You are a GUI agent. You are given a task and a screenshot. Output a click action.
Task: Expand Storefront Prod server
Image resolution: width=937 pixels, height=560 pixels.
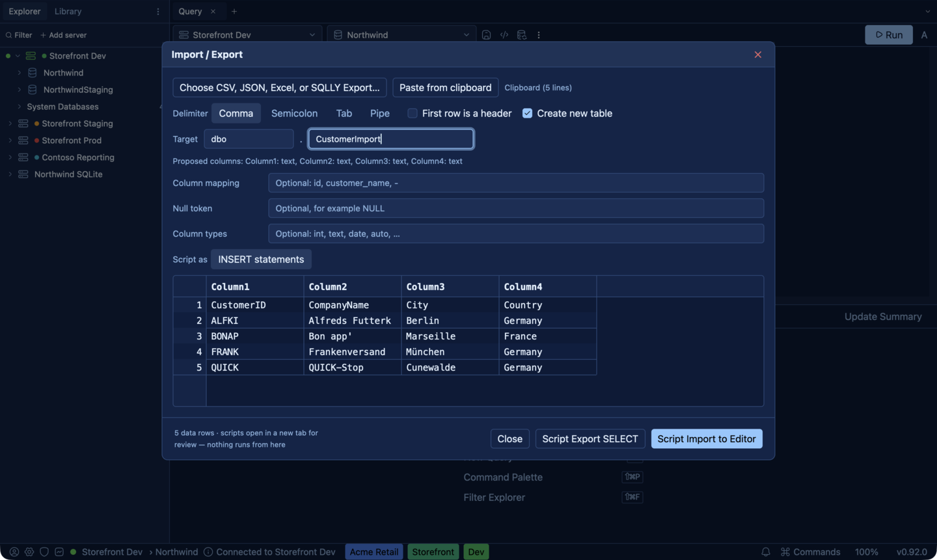click(x=10, y=140)
